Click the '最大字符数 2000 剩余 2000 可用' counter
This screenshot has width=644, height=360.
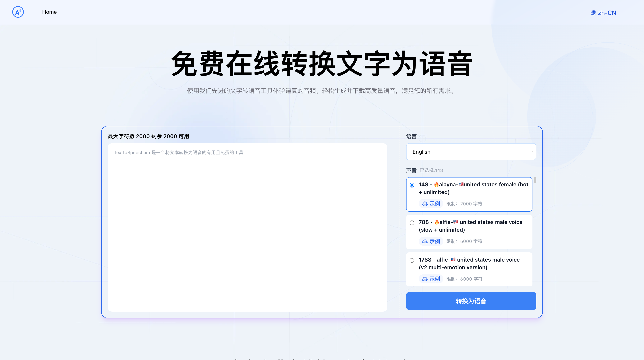tap(149, 136)
